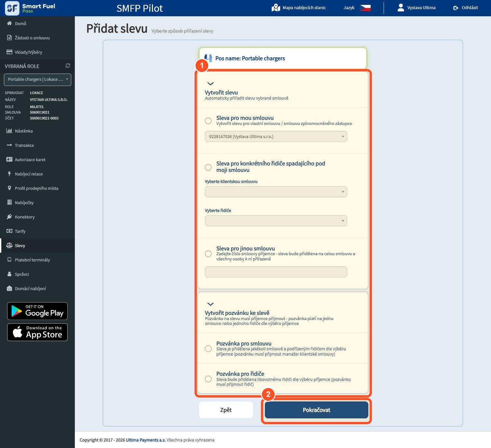Screen dimensions: 491x448
Task: Click the Automaticky přiřadit slevu vybrané smlouvě text
Action: tap(247, 98)
